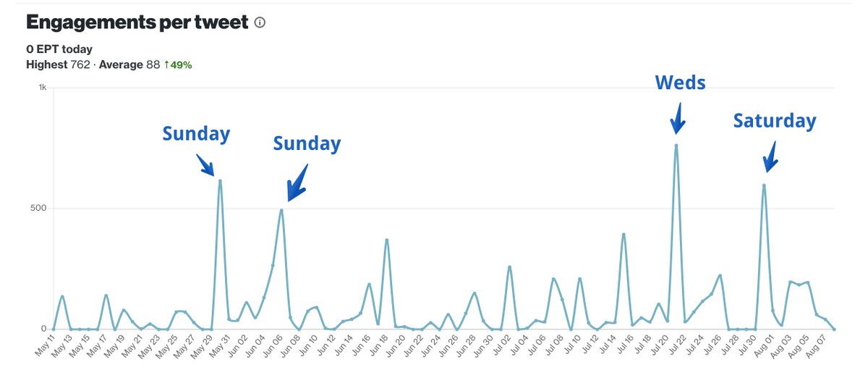Click the 0 EPT today text
868x383 pixels.
[59, 49]
